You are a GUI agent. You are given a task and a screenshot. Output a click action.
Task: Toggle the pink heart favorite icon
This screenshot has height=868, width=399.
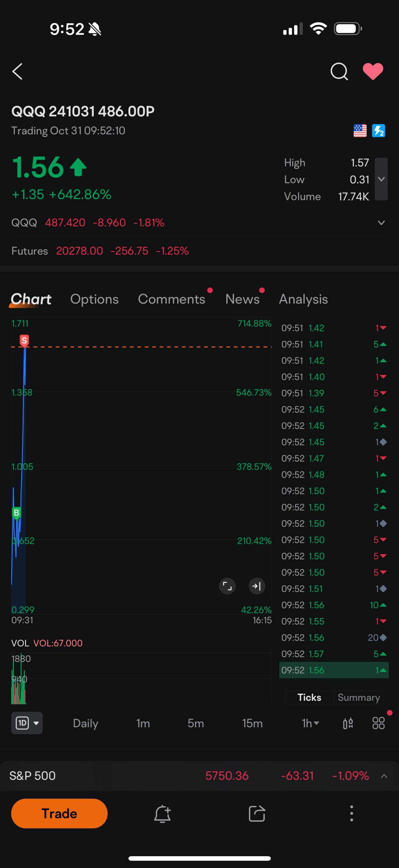coord(373,71)
